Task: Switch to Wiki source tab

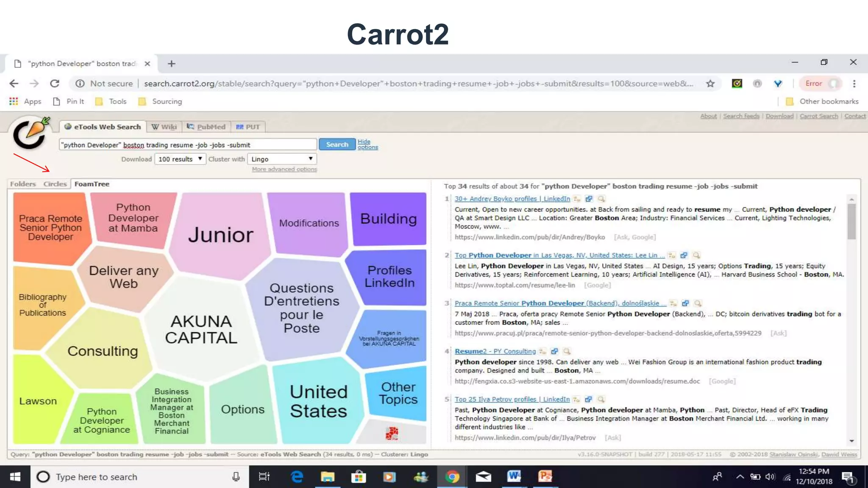Action: point(164,127)
